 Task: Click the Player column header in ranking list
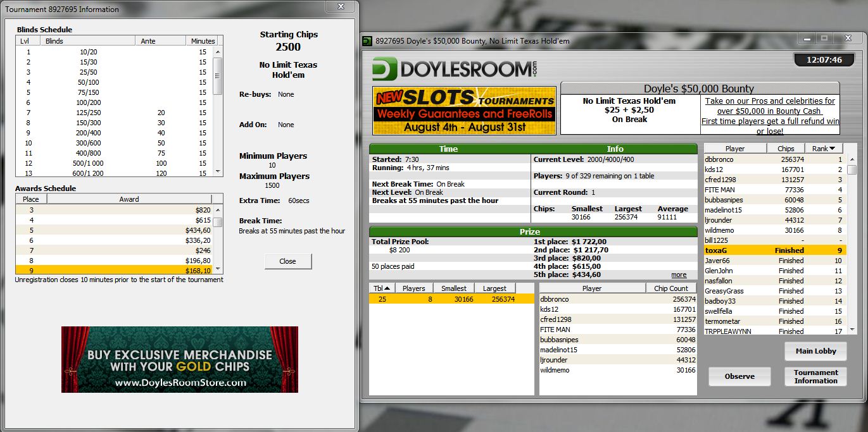coord(736,149)
